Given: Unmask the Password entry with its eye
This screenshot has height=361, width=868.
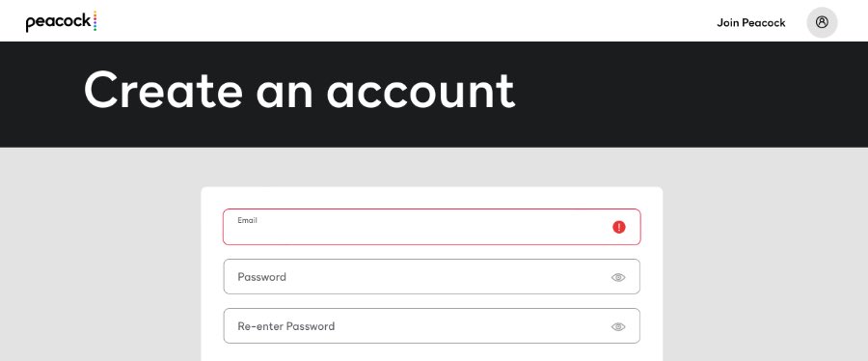Looking at the screenshot, I should (x=618, y=277).
